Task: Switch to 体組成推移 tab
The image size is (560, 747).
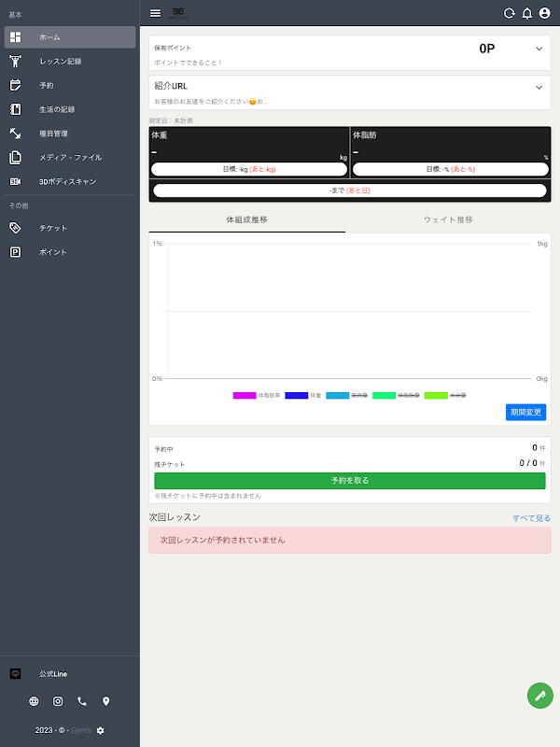Action: 246,219
